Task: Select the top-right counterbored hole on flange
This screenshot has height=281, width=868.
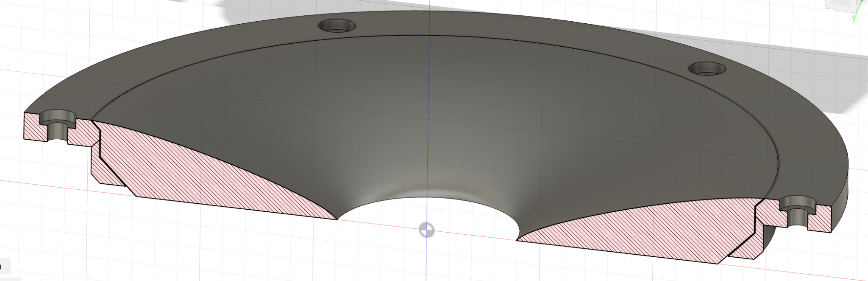Action: [x=707, y=69]
